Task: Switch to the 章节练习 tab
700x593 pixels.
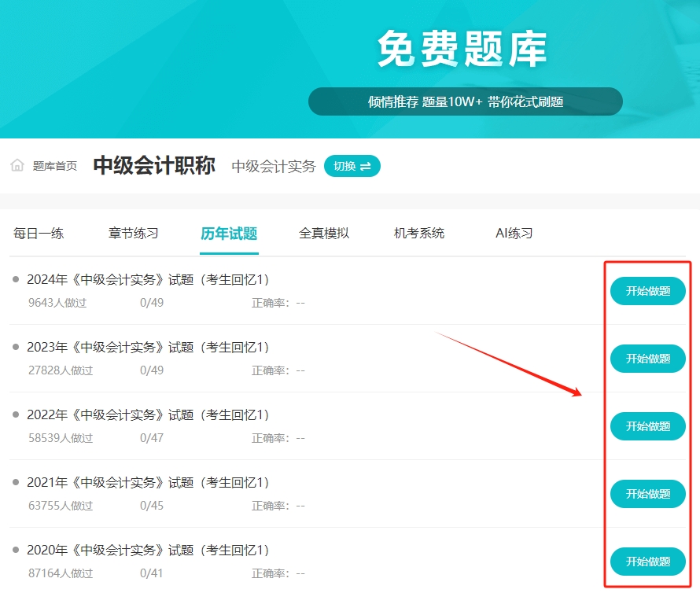Action: pos(134,234)
